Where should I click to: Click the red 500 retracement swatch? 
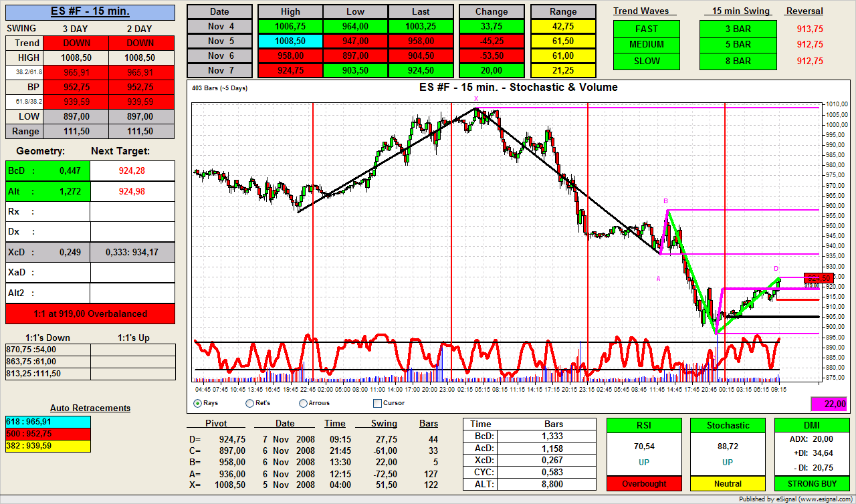47,433
